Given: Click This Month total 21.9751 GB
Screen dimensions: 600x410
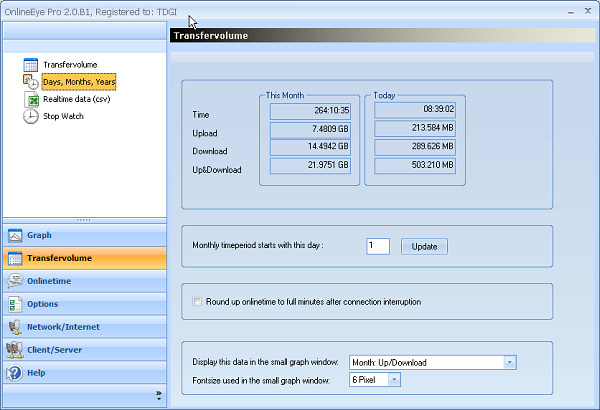Looking at the screenshot, I should pyautogui.click(x=310, y=165).
